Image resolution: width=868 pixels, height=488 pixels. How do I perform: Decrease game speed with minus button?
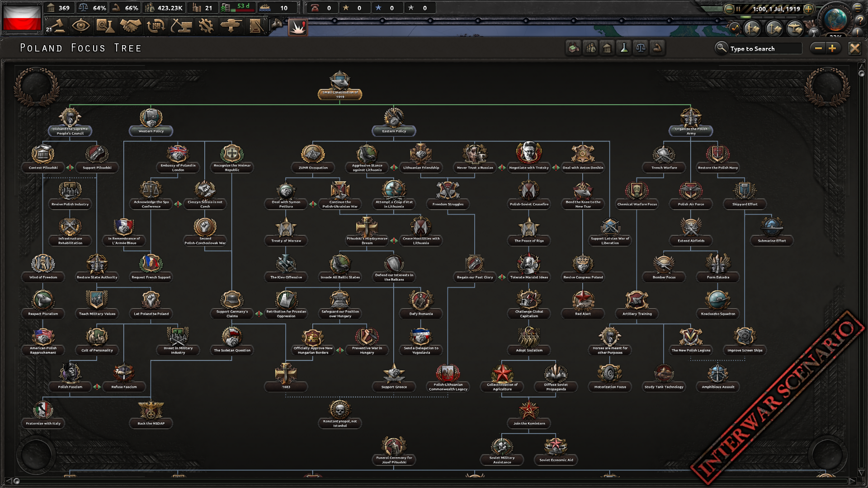pyautogui.click(x=729, y=9)
